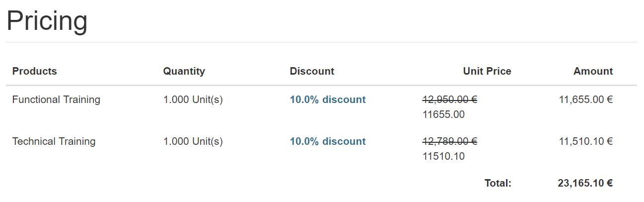Open Functional Training 10.0% discount link
The image size is (644, 202).
click(328, 100)
